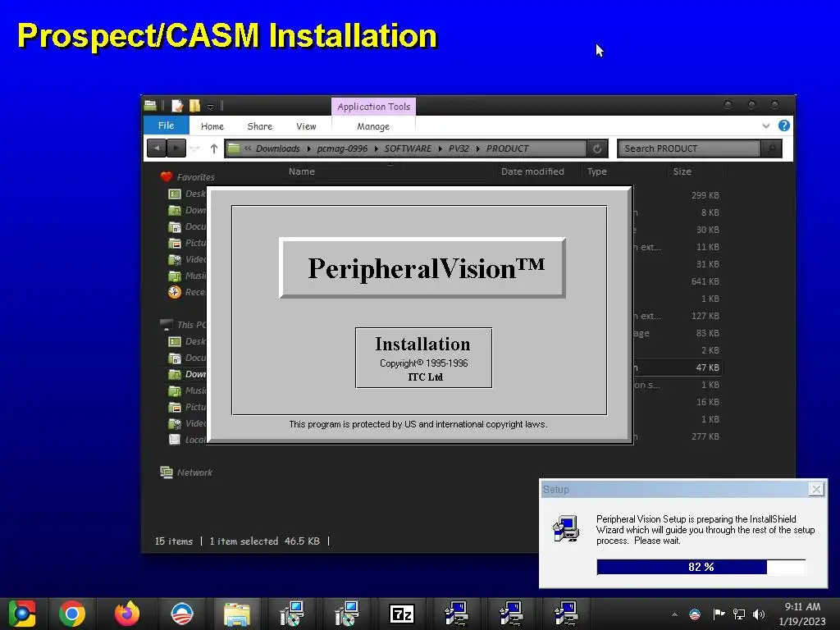The width and height of the screenshot is (840, 630).
Task: Switch to the View ribbon tab
Action: click(x=306, y=126)
